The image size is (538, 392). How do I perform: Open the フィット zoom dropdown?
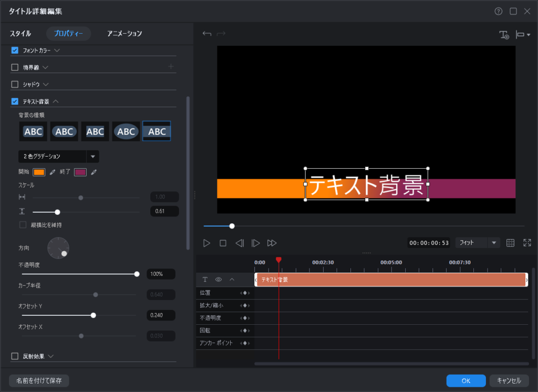(493, 243)
